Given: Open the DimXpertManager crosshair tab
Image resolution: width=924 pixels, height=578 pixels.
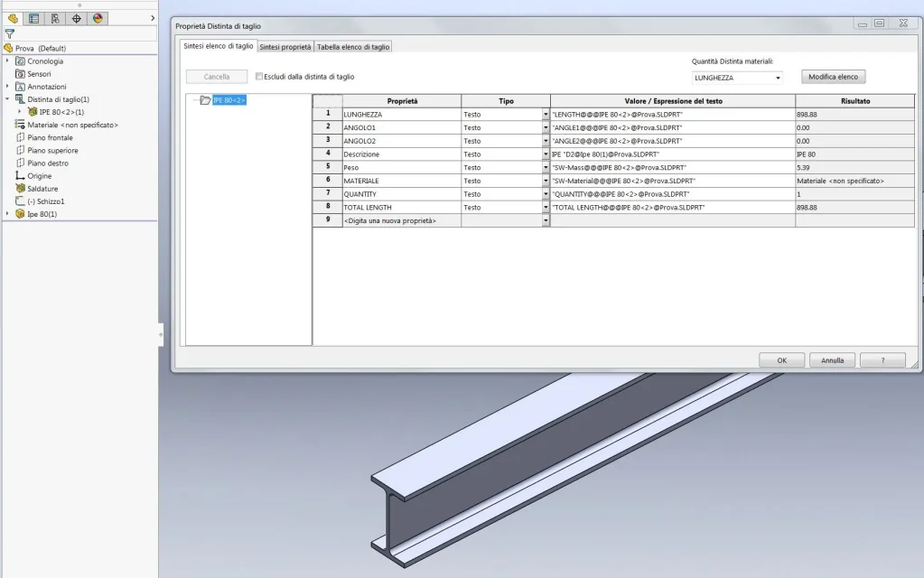Looking at the screenshot, I should tap(77, 18).
